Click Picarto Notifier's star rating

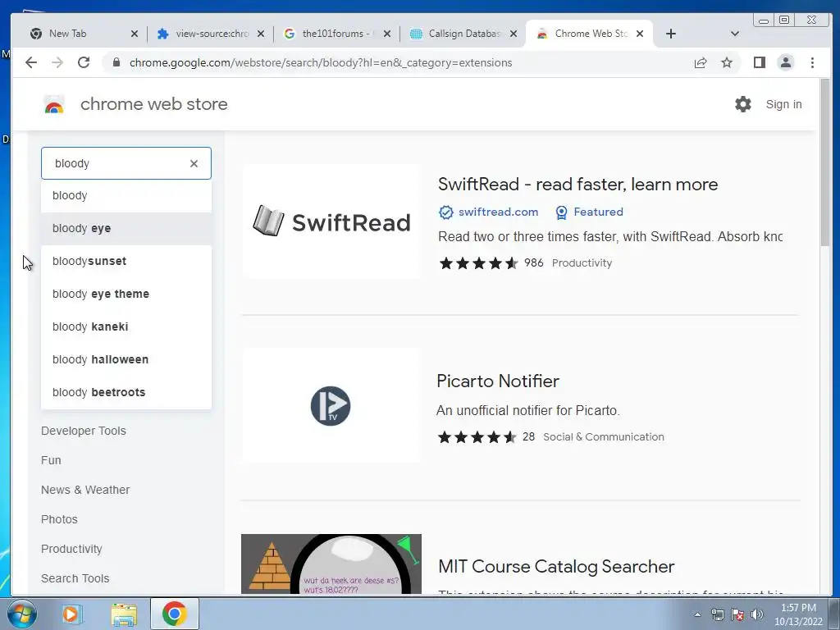[x=477, y=437]
